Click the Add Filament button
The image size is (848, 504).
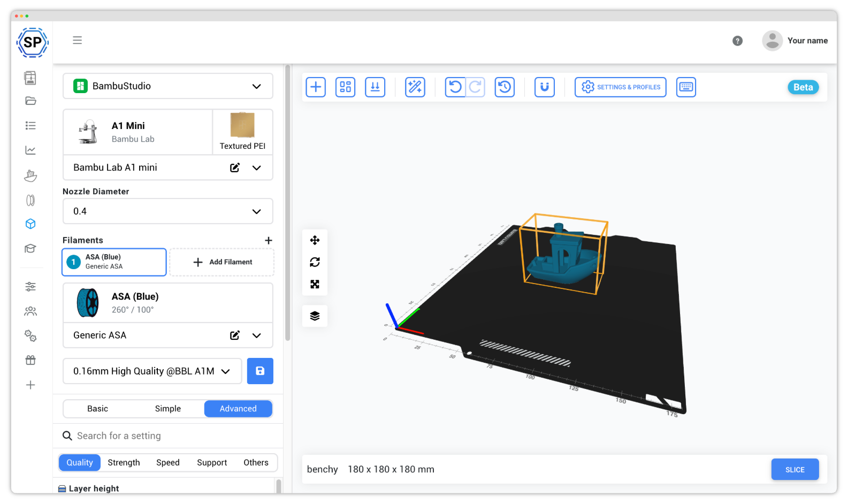tap(222, 262)
